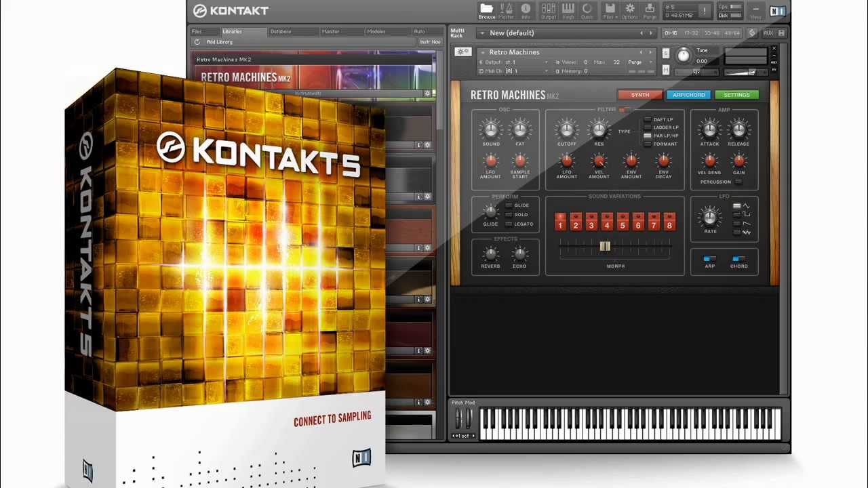Toggle instrument Mute M button
This screenshot has width=868, height=488.
pyautogui.click(x=666, y=70)
